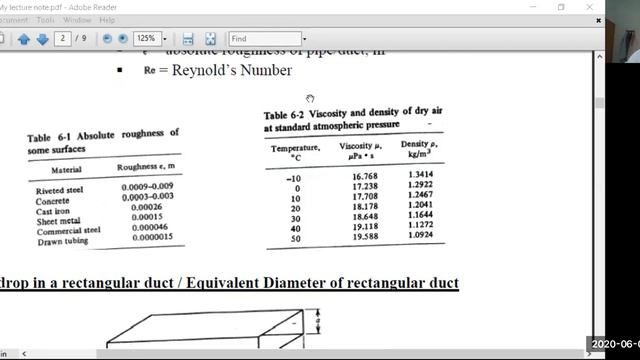This screenshot has width=640, height=360.
Task: Click the 'Drawn tubing' material row
Action: coord(62,241)
